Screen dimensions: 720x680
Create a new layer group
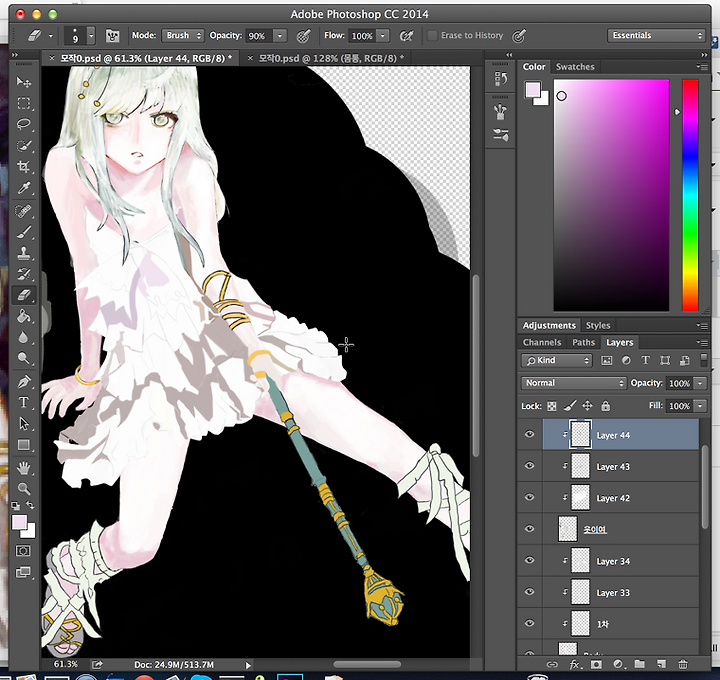639,664
